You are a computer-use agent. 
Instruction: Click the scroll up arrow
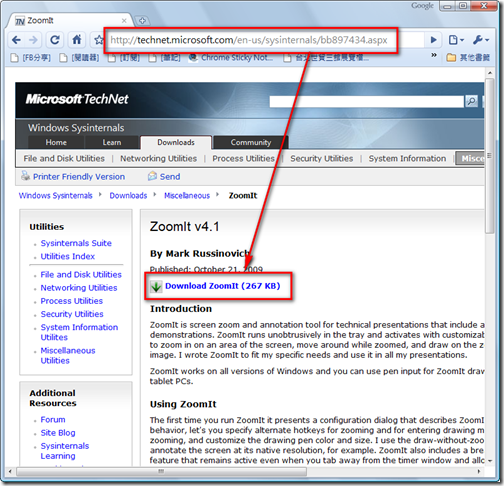pyautogui.click(x=489, y=72)
